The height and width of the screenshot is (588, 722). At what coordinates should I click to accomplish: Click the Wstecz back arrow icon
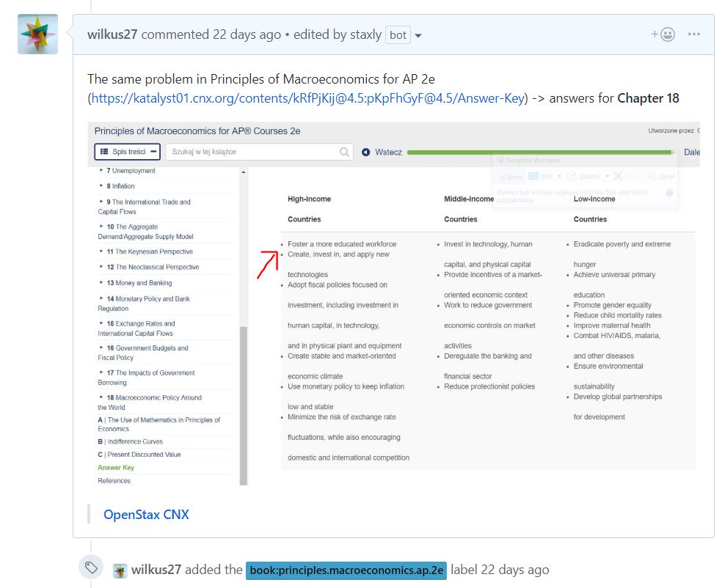coord(365,152)
